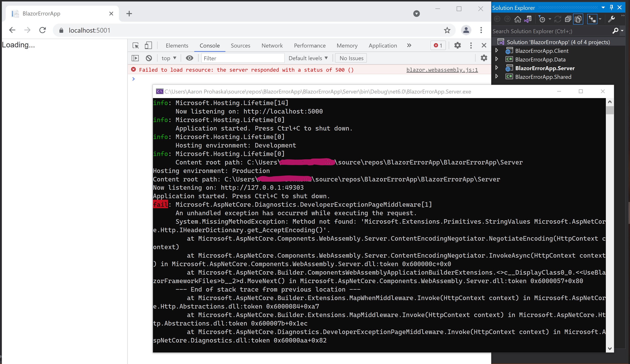The height and width of the screenshot is (364, 630).
Task: Open Properties via the wrench icon
Action: pos(612,19)
